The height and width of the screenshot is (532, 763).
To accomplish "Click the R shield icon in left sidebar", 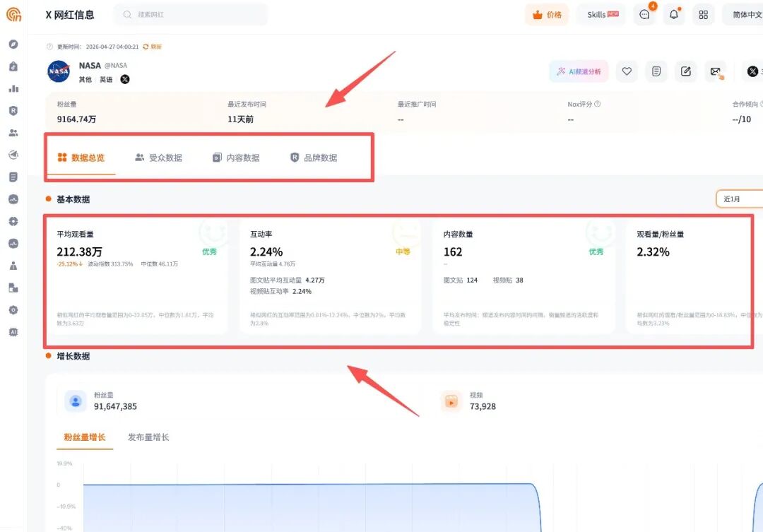I will pyautogui.click(x=13, y=111).
